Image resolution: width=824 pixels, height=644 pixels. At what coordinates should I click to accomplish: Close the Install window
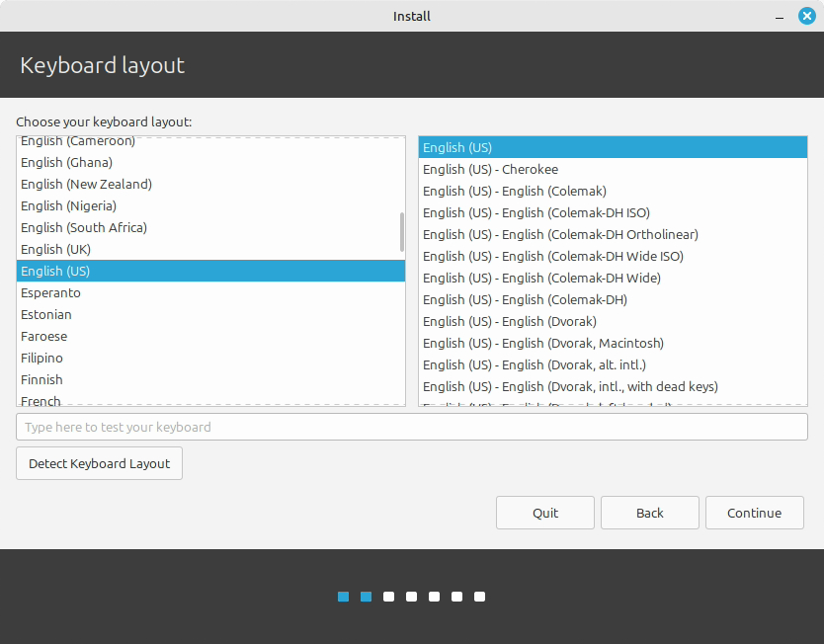tap(806, 16)
